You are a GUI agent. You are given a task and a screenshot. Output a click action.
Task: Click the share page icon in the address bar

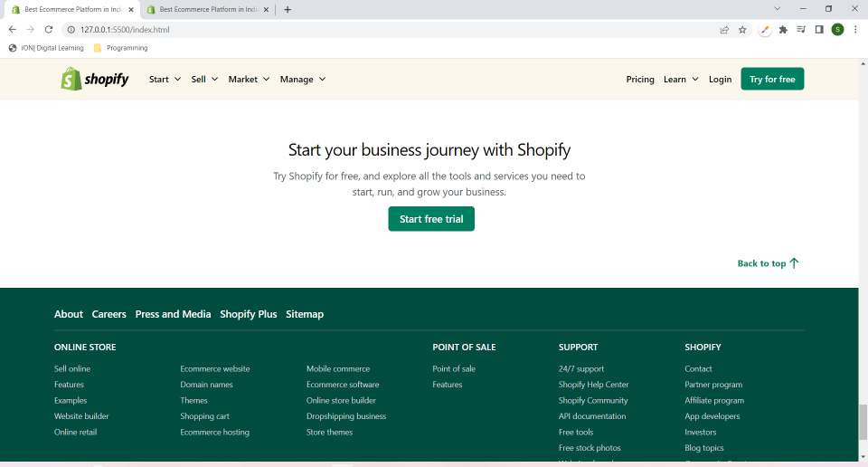[724, 30]
